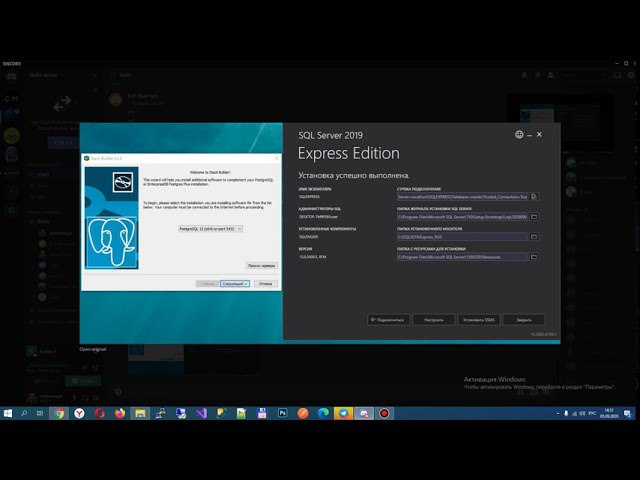Click the taskbar search magnifier icon

coord(24,413)
